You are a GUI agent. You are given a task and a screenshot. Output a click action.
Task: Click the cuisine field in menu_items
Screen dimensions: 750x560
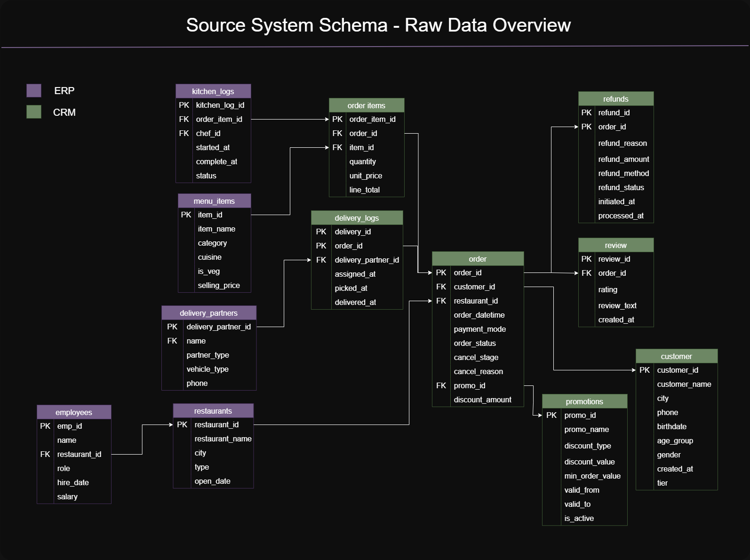coord(210,257)
